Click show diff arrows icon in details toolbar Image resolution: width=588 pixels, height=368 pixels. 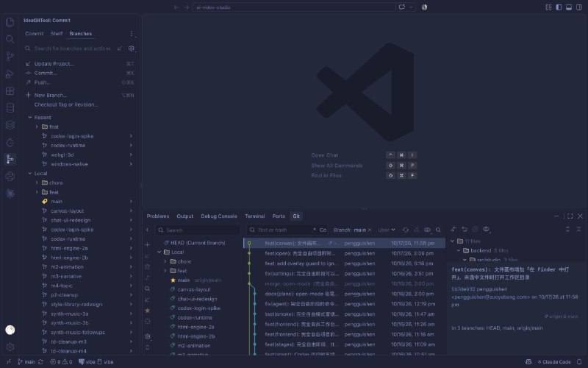pos(453,229)
